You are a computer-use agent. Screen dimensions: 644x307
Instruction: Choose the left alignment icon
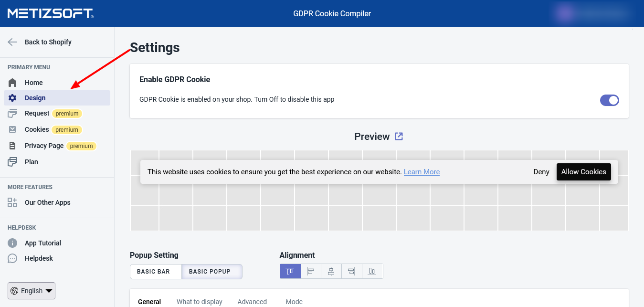tap(310, 271)
